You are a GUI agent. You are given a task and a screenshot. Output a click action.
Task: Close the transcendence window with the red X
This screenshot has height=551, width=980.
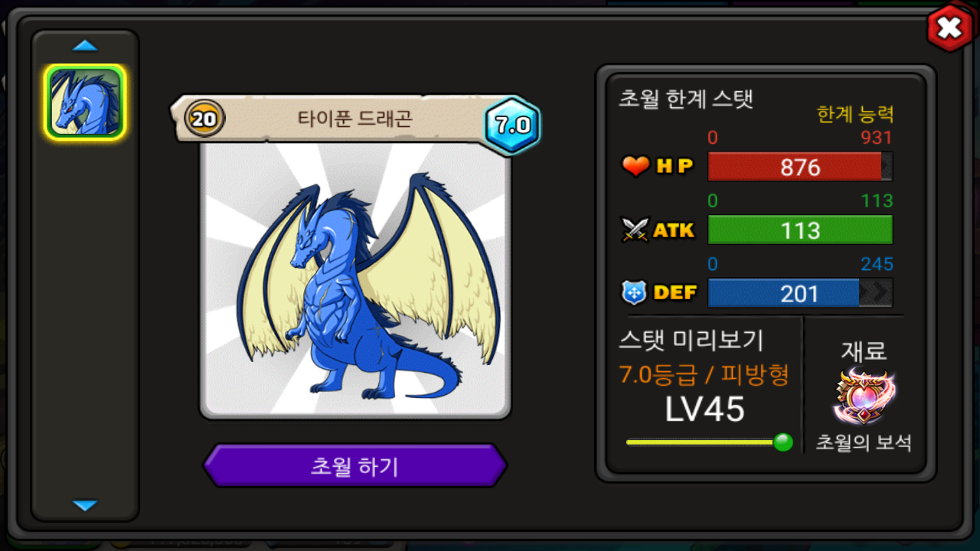pos(949,29)
